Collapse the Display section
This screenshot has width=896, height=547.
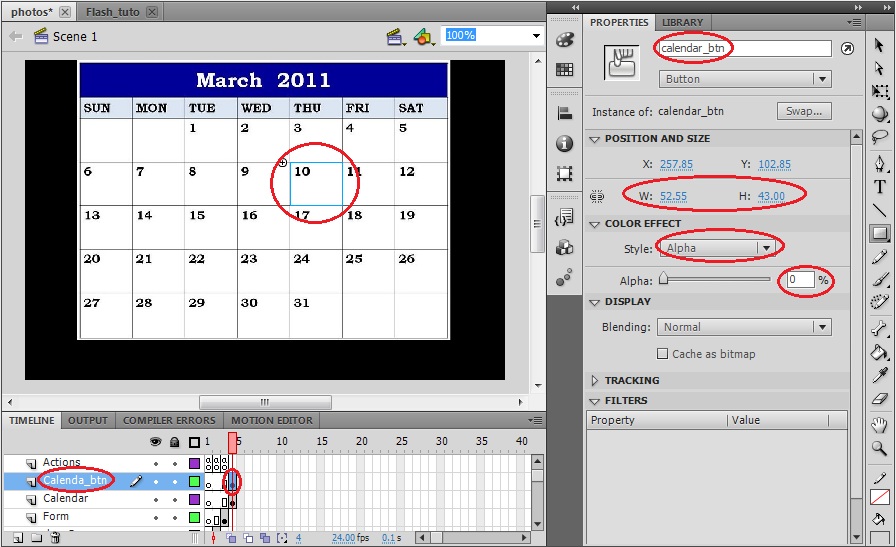tap(594, 302)
